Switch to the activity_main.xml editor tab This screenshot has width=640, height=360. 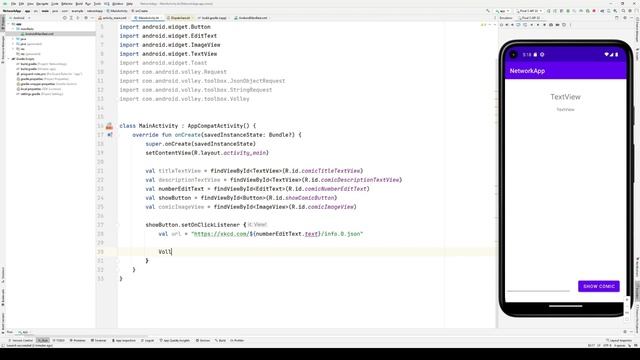[113, 18]
